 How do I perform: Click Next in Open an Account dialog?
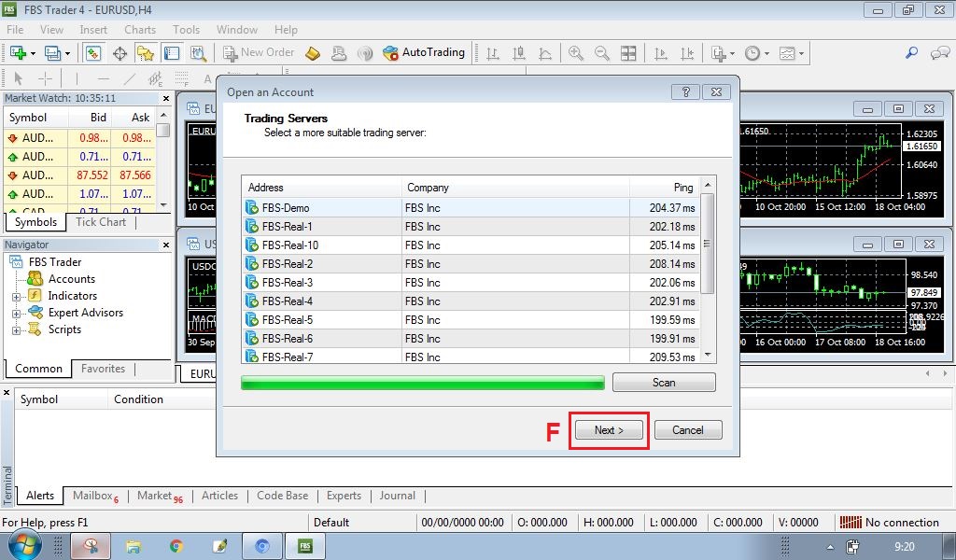click(609, 430)
